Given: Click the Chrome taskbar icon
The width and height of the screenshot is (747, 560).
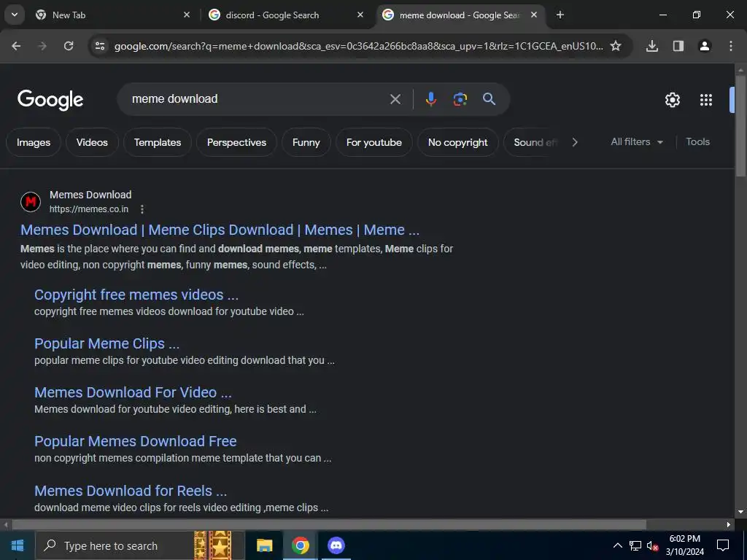Looking at the screenshot, I should pos(300,545).
